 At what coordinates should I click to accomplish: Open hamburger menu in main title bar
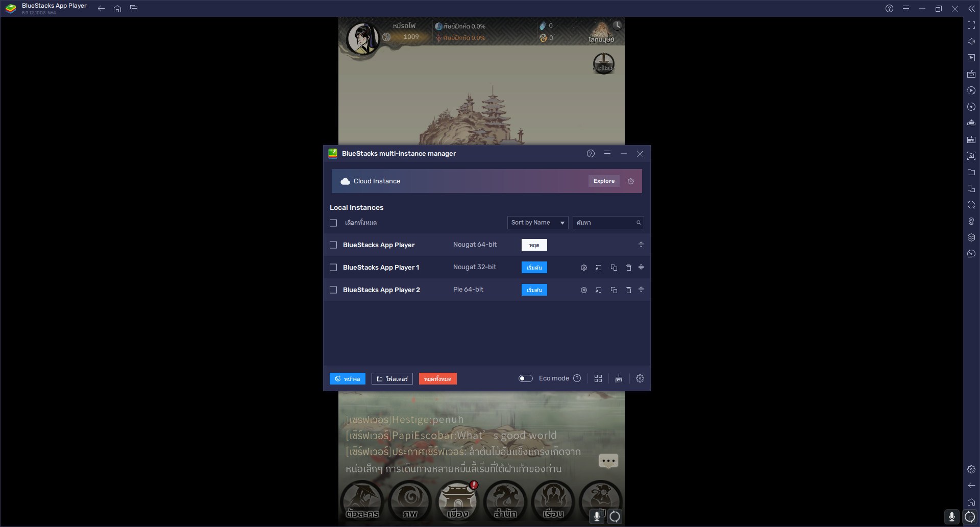tap(906, 9)
